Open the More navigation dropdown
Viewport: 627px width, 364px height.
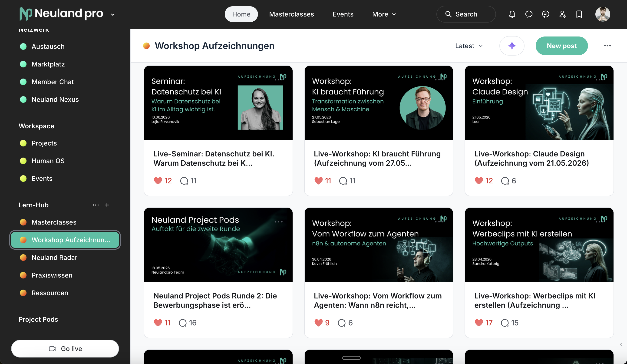pyautogui.click(x=384, y=14)
